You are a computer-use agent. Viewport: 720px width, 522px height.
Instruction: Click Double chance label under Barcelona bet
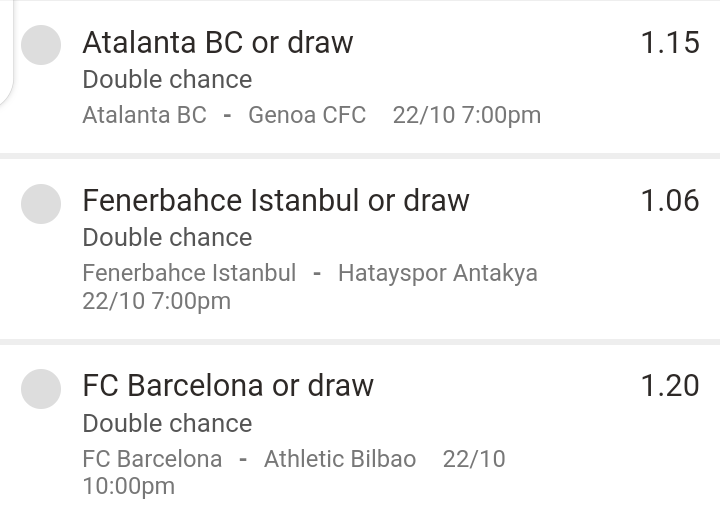tap(167, 423)
